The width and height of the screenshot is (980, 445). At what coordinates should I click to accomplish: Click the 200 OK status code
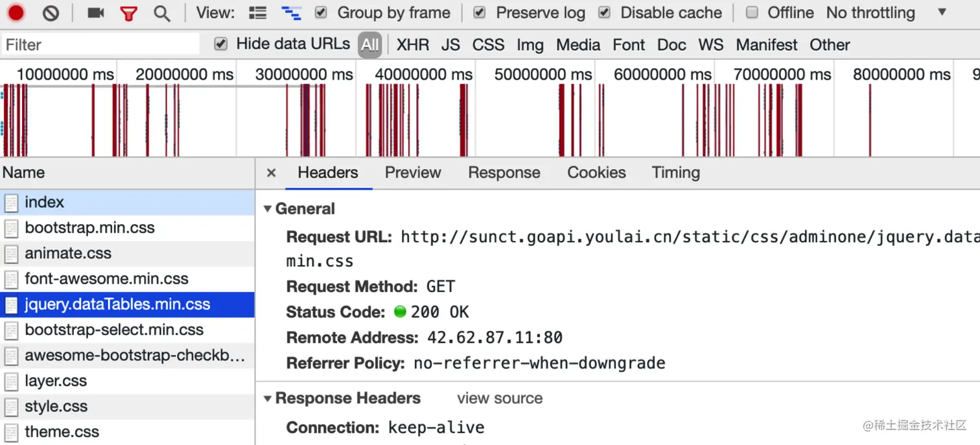point(439,312)
